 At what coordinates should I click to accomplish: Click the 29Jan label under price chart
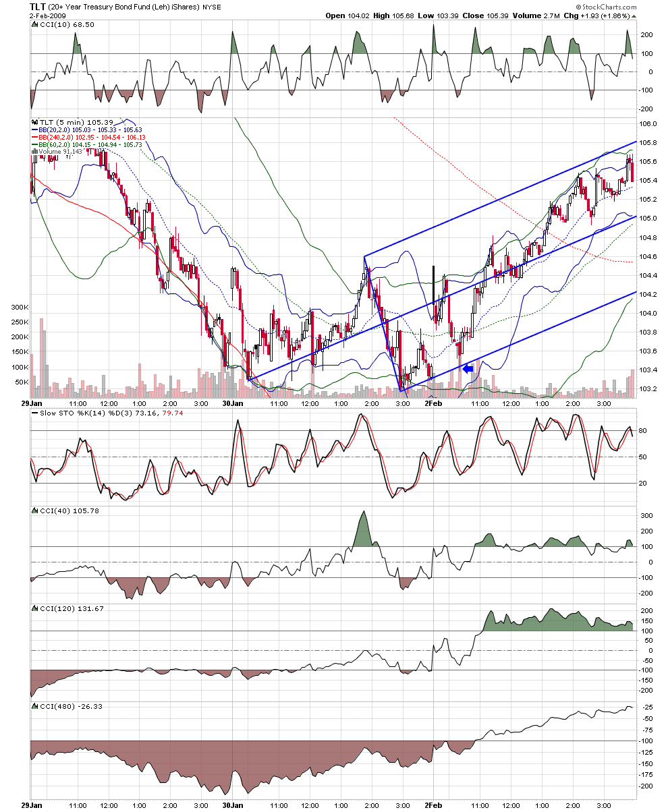click(30, 403)
